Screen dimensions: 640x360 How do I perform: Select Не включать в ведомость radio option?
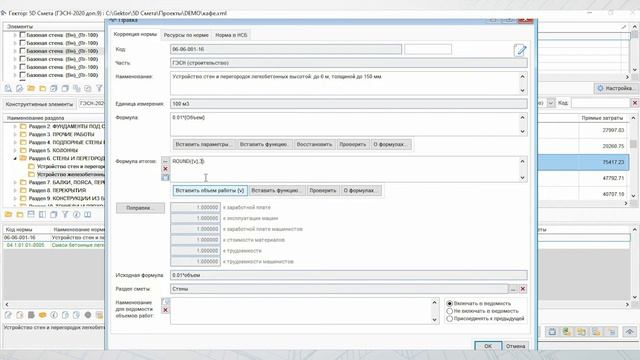[449, 311]
